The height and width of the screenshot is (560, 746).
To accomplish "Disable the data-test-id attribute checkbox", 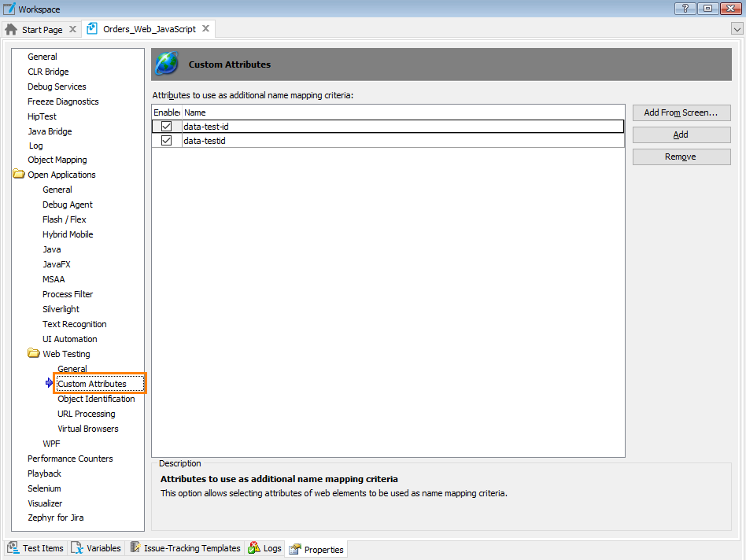I will click(x=166, y=126).
